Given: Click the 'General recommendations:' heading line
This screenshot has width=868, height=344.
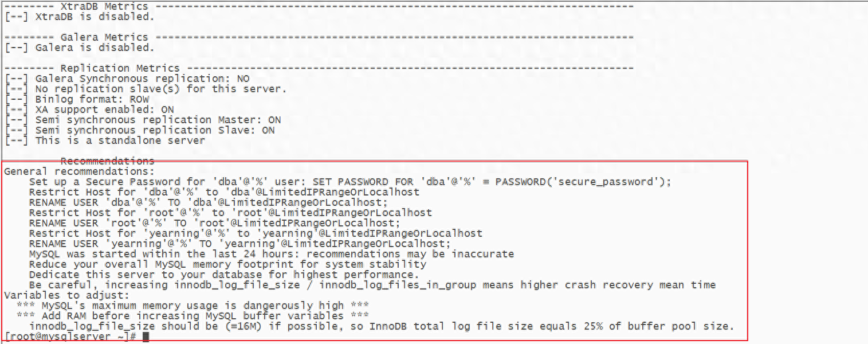Looking at the screenshot, I should click(x=79, y=171).
